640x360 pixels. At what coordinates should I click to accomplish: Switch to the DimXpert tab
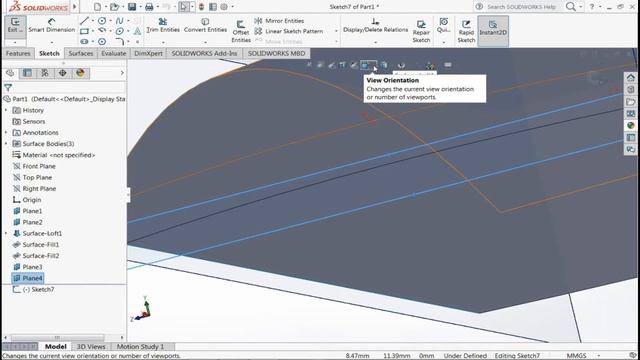(148, 53)
